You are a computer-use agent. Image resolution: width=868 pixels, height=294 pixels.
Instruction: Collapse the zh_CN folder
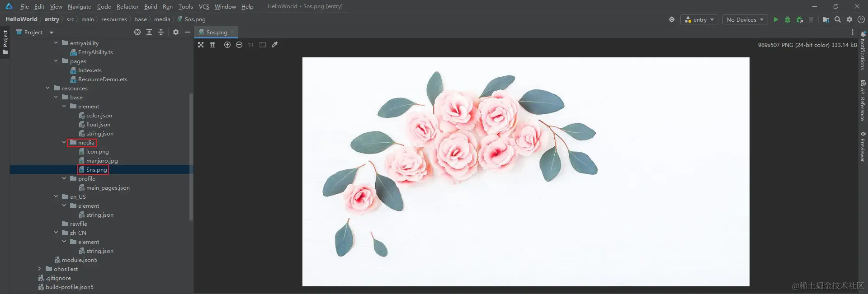tap(56, 233)
